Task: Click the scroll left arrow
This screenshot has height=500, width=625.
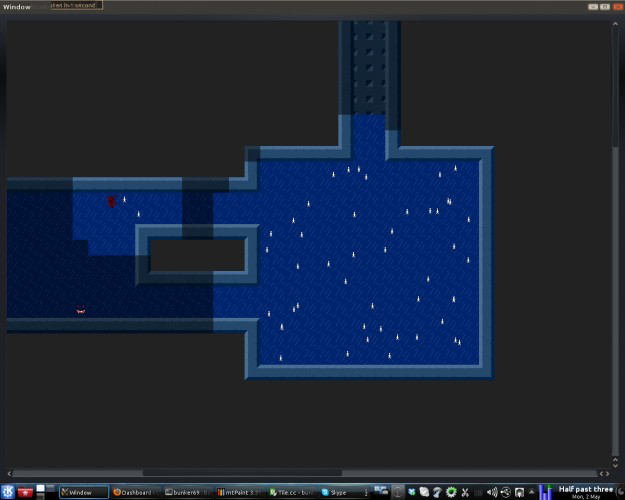Action: (x=9, y=473)
